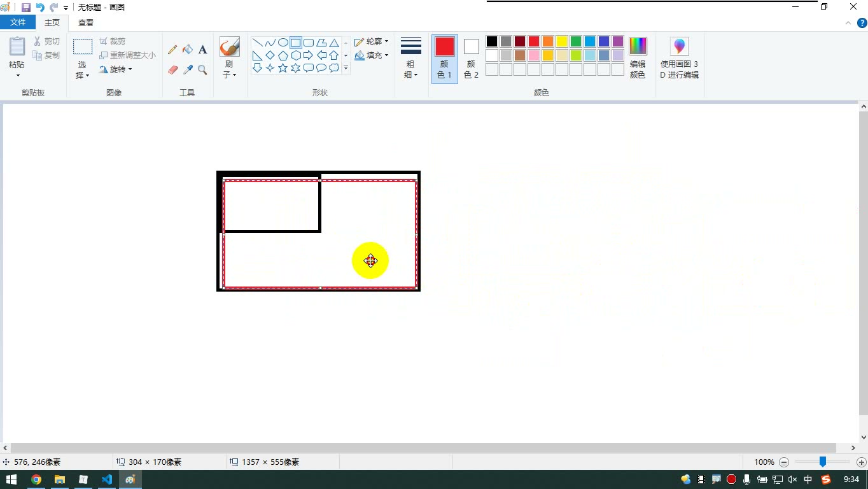Image resolution: width=868 pixels, height=489 pixels.
Task: Open Visual Studio Code from taskbar
Action: (106, 479)
